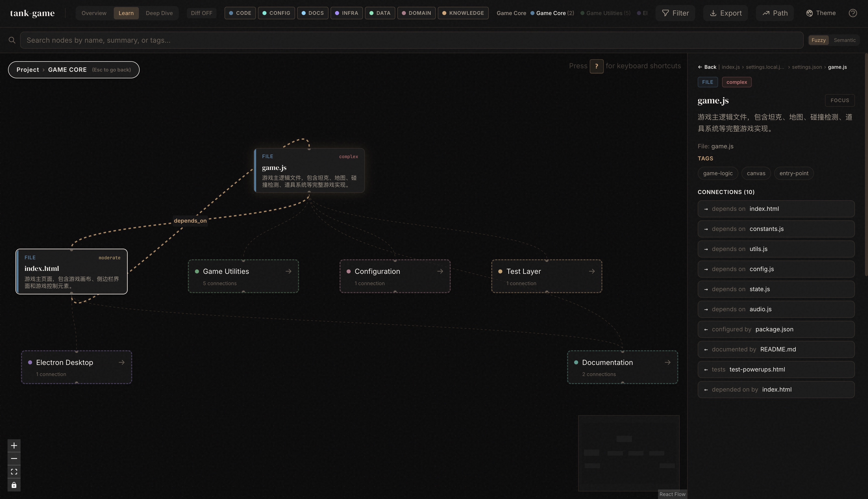Click the zoom out minus control
The height and width of the screenshot is (499, 868).
click(x=14, y=459)
